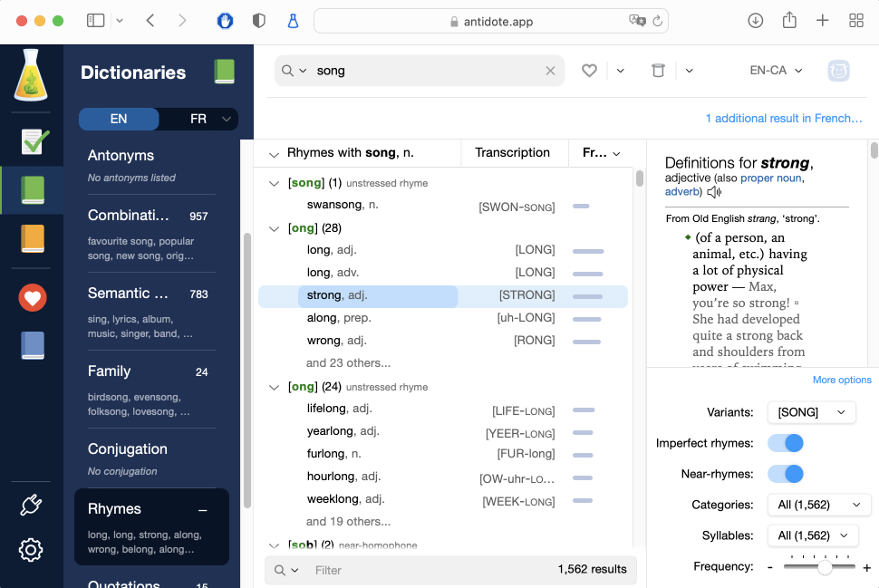Collapse the [ong] (28) rhyme group
Screen dimensions: 879x588
275,228
